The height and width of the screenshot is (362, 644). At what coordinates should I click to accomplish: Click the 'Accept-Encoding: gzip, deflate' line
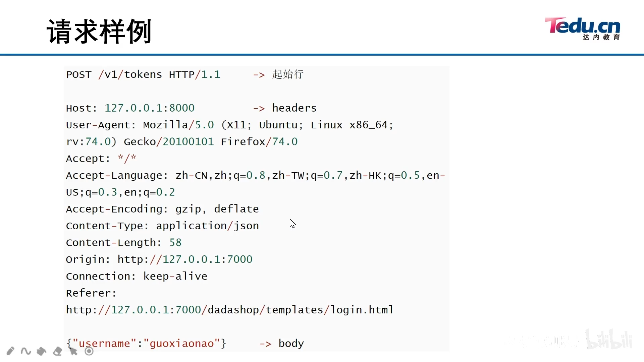(162, 209)
